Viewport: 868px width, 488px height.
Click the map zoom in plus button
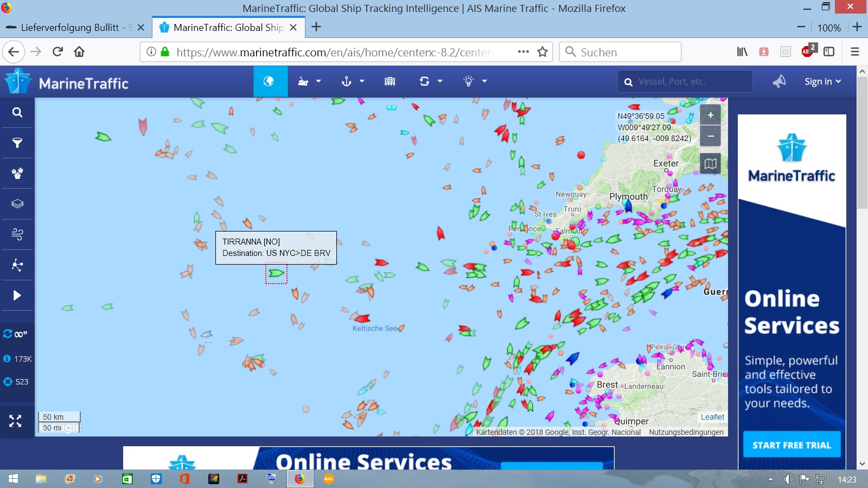pyautogui.click(x=710, y=115)
